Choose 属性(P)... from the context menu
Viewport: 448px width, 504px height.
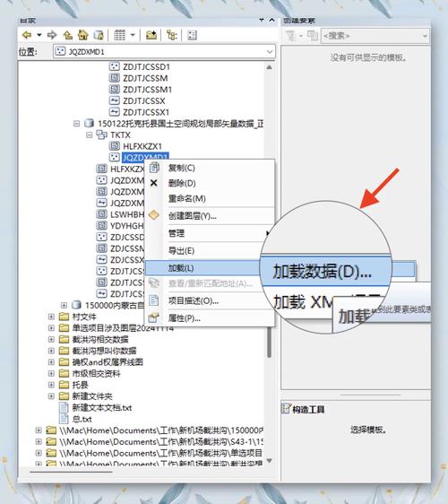pyautogui.click(x=210, y=318)
